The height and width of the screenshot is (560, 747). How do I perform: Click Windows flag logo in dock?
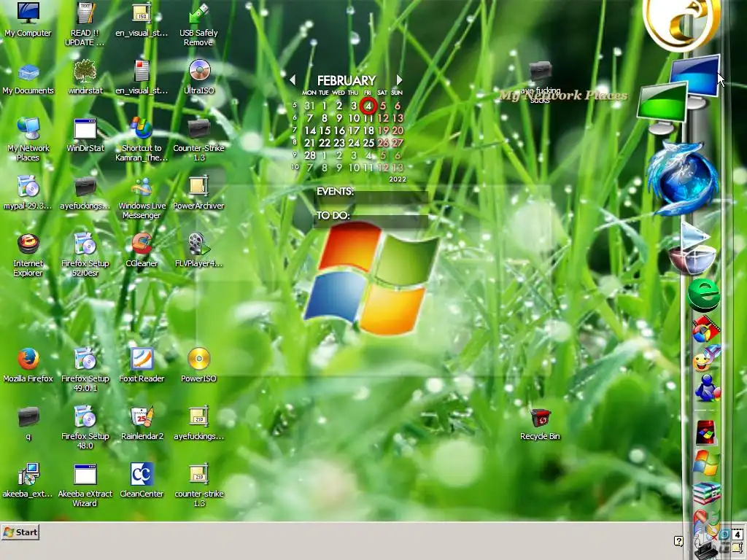click(706, 462)
